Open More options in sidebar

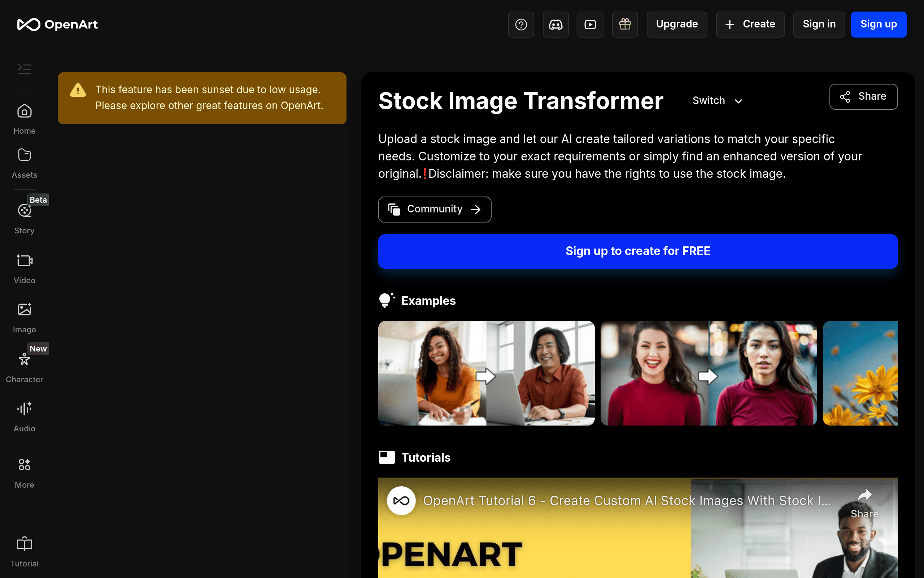coord(25,473)
